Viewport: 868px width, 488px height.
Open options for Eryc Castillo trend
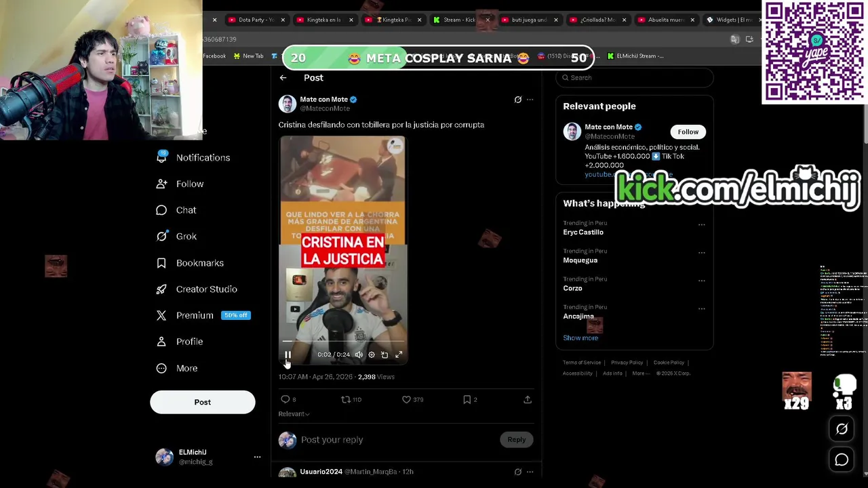[702, 224]
